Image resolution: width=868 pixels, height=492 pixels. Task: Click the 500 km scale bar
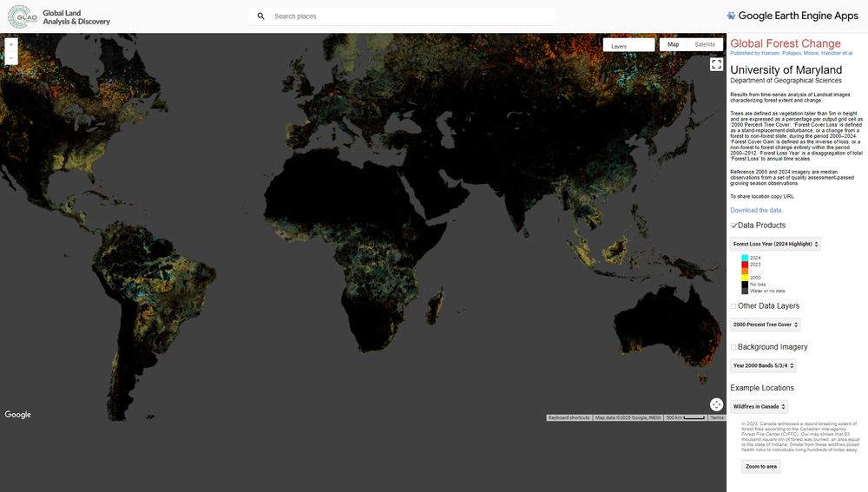coord(686,418)
